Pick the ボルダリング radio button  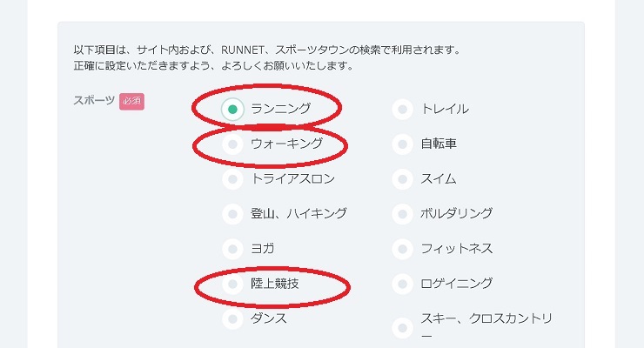tap(402, 214)
